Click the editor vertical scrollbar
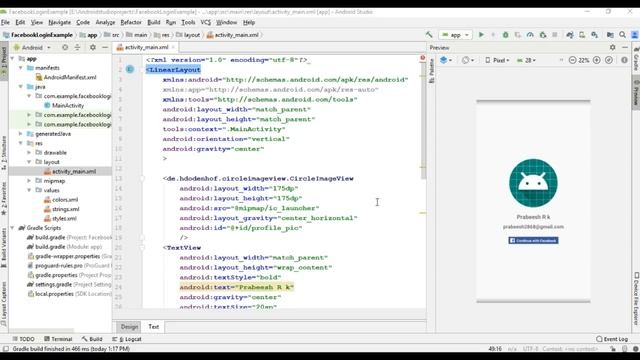This screenshot has height=360, width=640. point(423,120)
